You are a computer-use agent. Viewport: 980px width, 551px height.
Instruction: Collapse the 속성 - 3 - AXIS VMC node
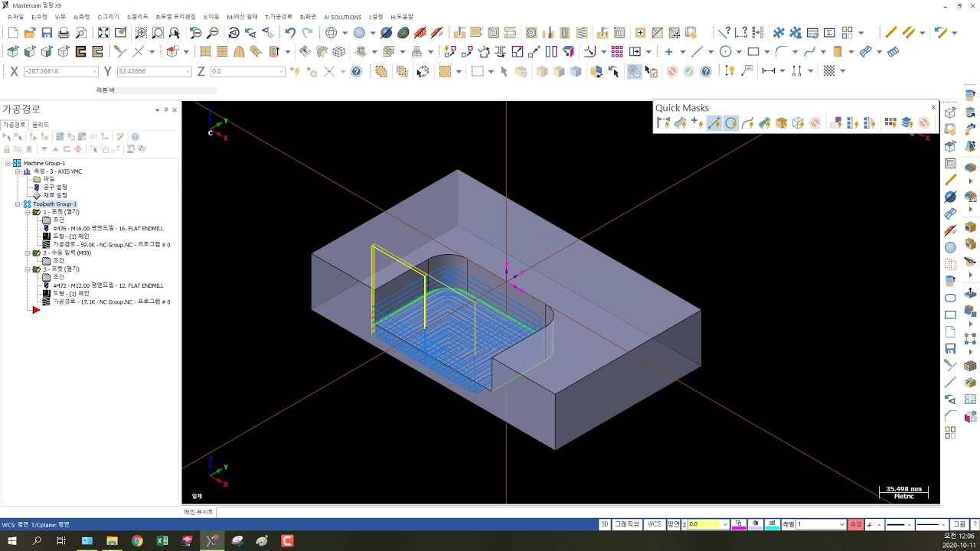[x=18, y=171]
